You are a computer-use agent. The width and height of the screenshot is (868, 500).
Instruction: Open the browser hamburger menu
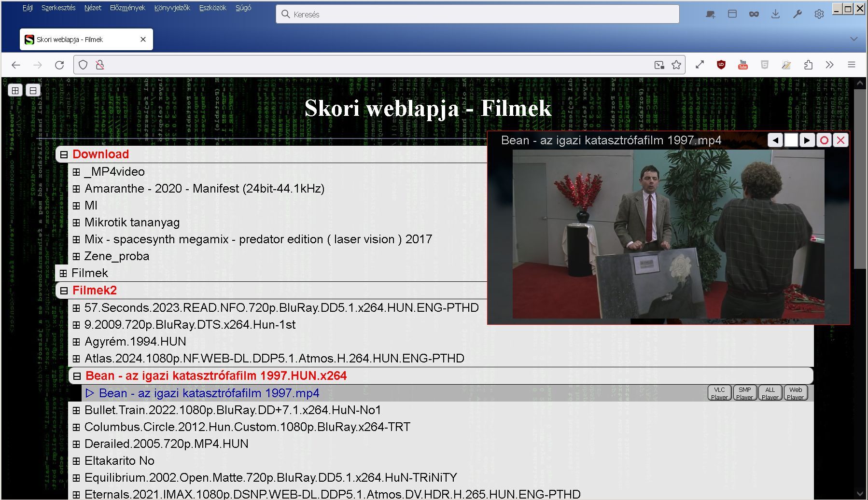[852, 65]
